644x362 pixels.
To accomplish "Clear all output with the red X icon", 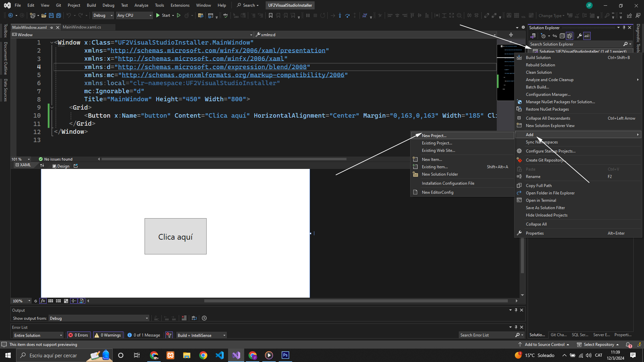I will 184,318.
